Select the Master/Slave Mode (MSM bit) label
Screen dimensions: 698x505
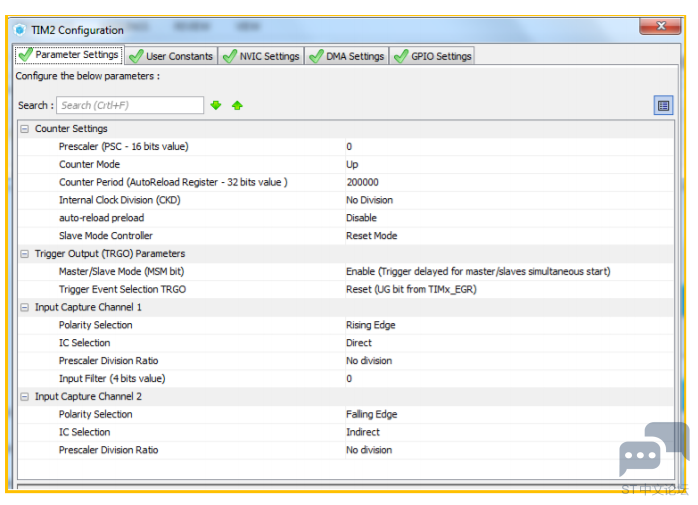(x=122, y=271)
